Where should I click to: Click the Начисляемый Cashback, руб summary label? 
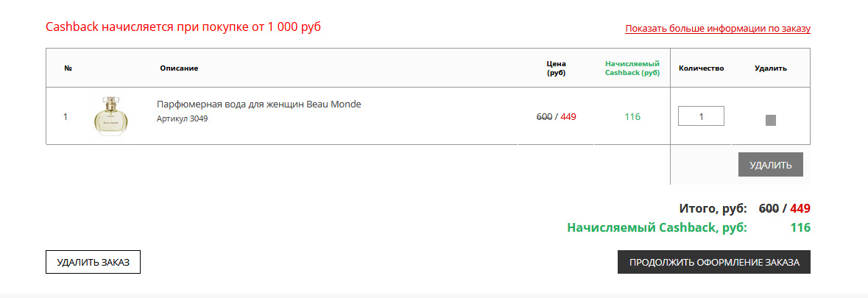click(x=657, y=228)
